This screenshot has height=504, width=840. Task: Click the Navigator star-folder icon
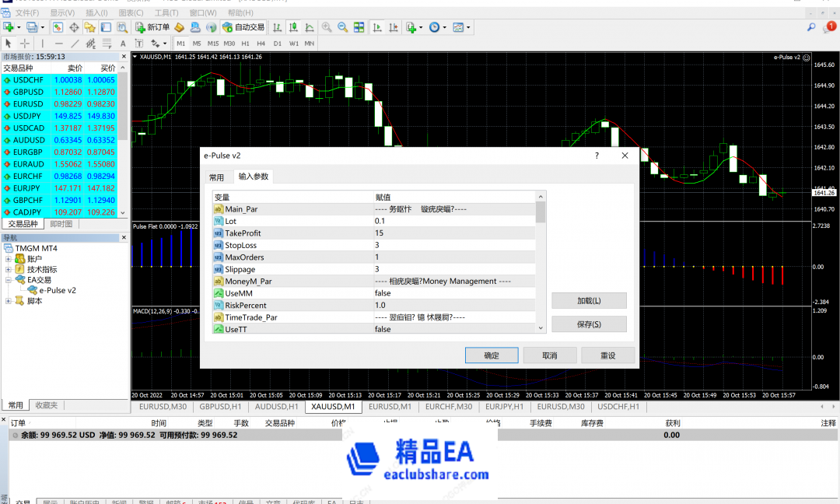point(90,27)
